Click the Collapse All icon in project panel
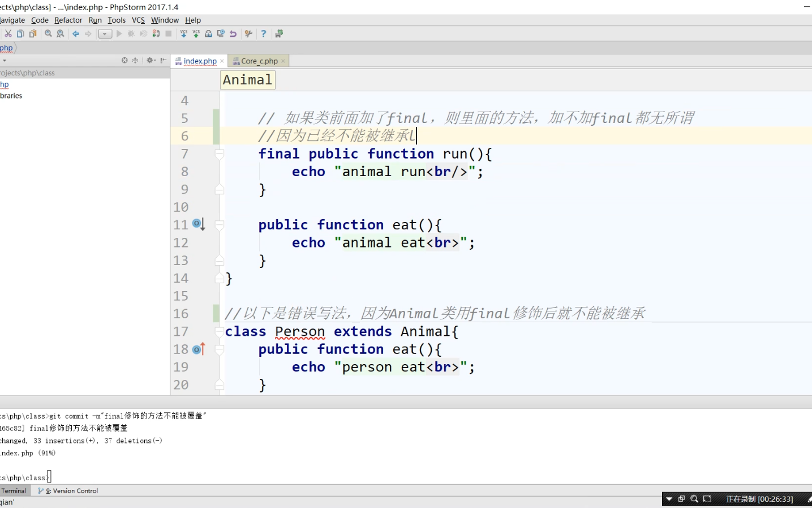 point(135,60)
